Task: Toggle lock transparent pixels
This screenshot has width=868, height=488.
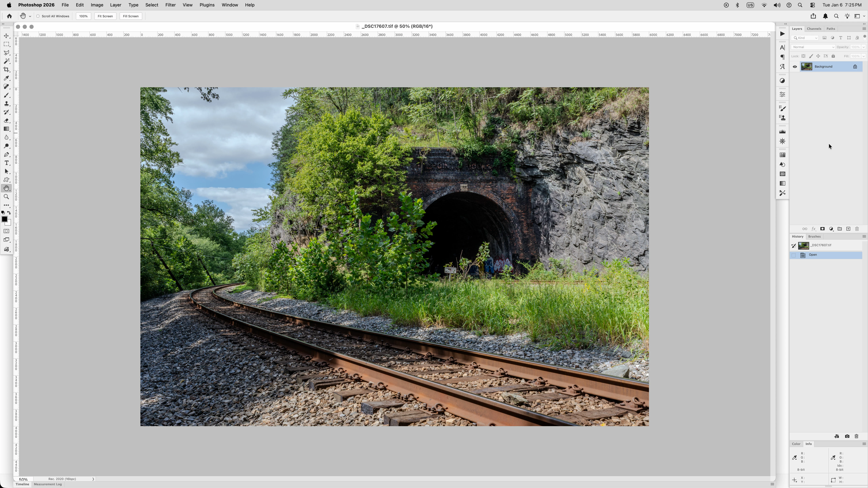Action: 804,56
